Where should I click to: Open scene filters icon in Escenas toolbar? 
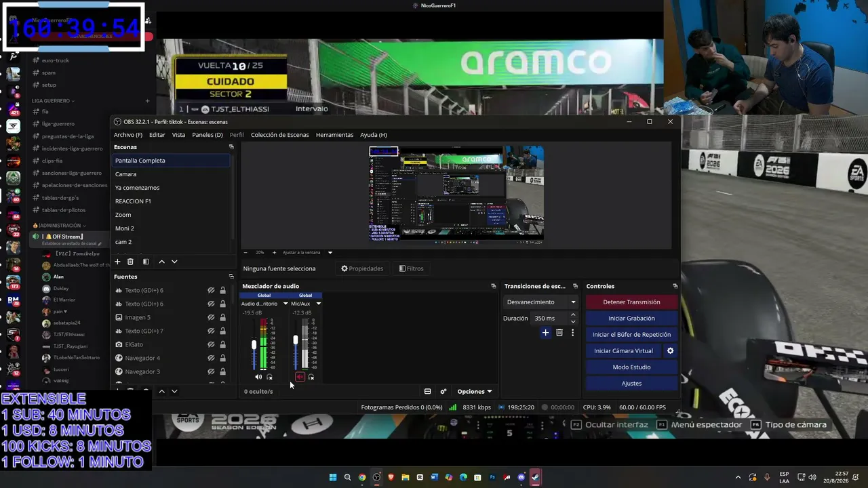pyautogui.click(x=145, y=262)
